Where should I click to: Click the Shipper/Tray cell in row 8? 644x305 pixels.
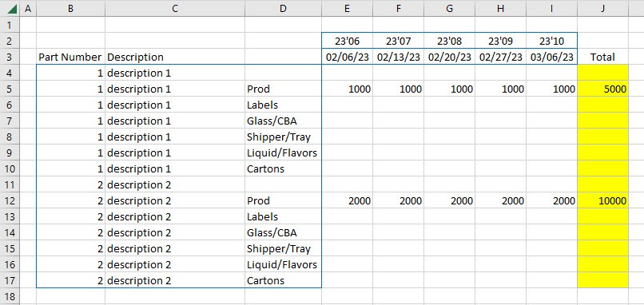pyautogui.click(x=283, y=137)
